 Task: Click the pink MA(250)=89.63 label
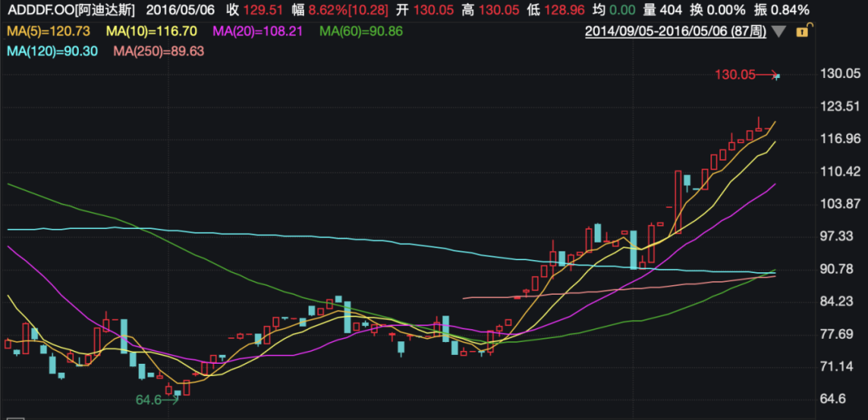[x=159, y=51]
